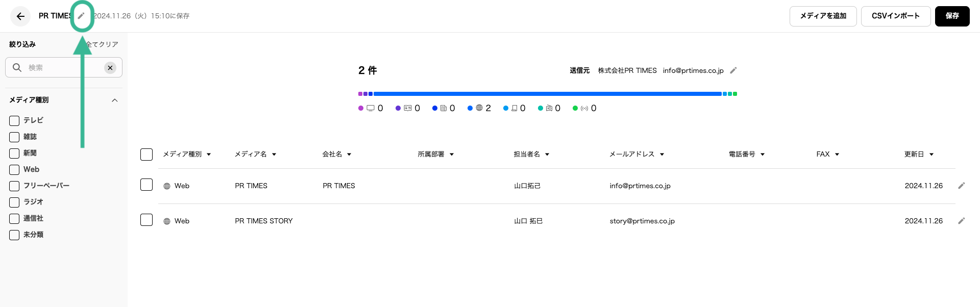Click the purple dot in the legend
The image size is (980, 307).
[x=361, y=108]
